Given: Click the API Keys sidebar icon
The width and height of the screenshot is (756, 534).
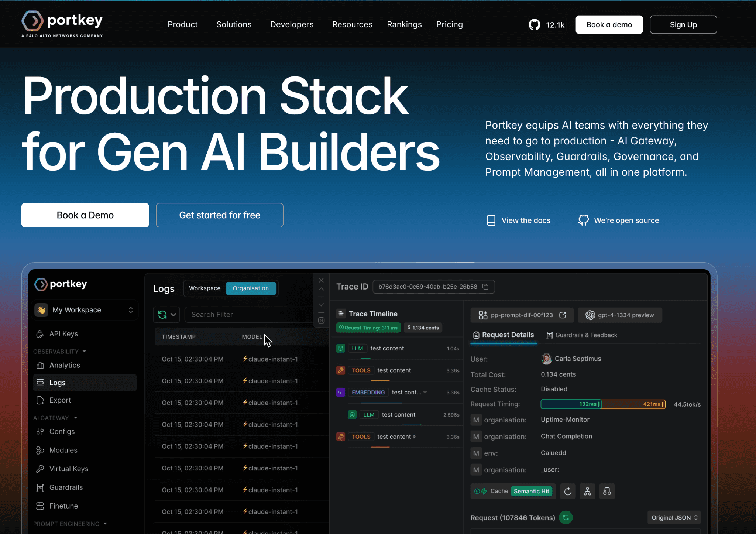Looking at the screenshot, I should (x=40, y=334).
